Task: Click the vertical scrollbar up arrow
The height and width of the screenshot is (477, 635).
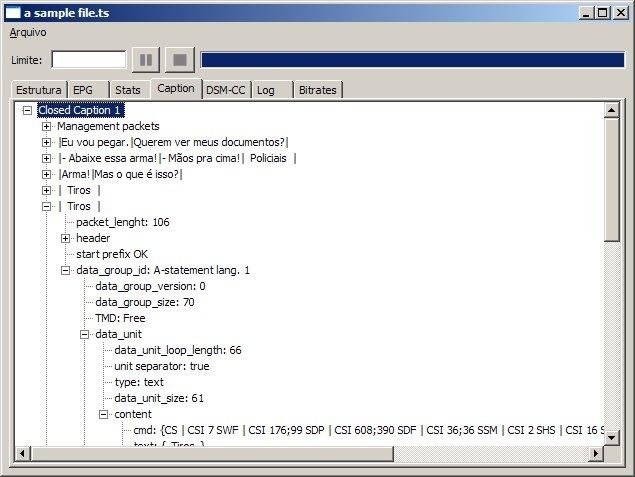Action: (x=611, y=110)
